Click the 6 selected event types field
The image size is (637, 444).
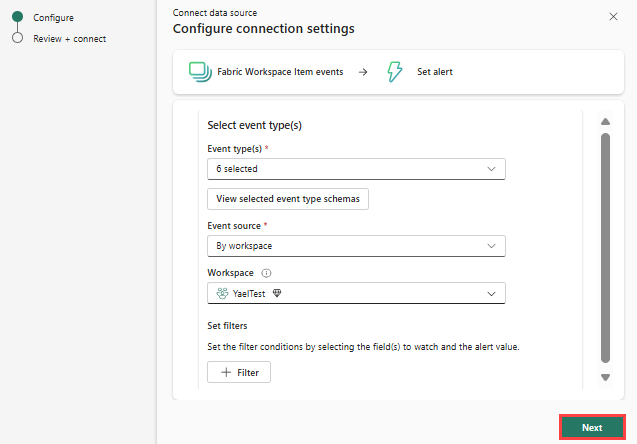click(x=356, y=169)
